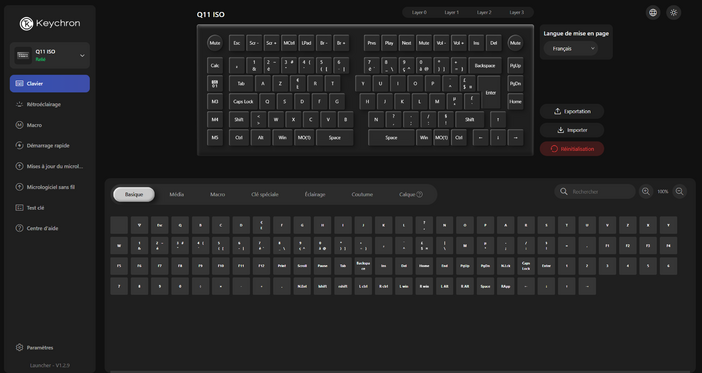Open Démarrage rapide in the sidebar
Viewport: 702px width, 373px height.
50,146
